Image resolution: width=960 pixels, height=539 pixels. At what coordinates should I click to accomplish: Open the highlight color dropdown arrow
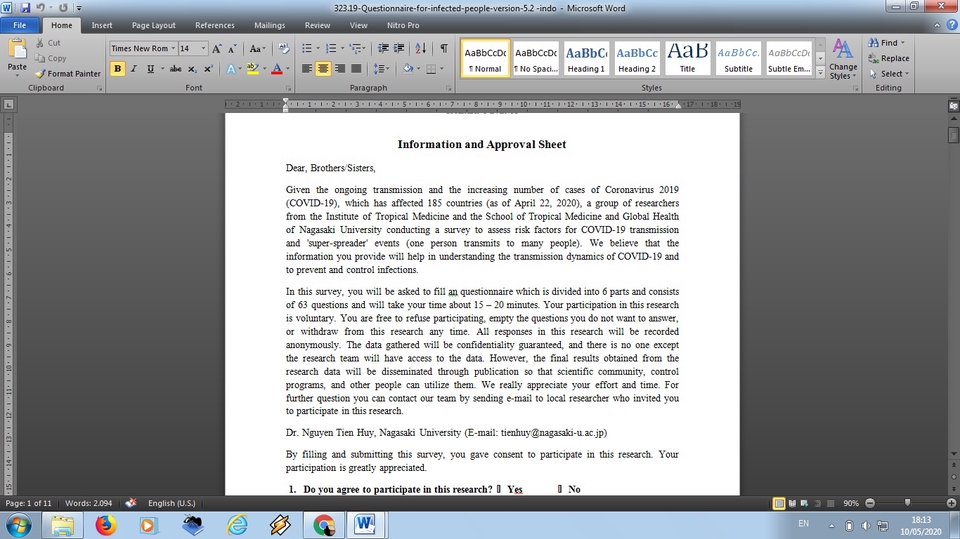(x=264, y=69)
